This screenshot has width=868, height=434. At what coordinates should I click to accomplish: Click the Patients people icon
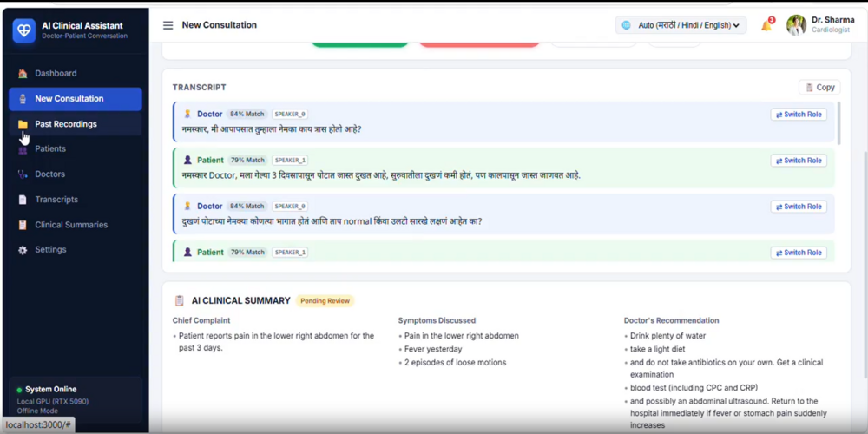(x=23, y=149)
